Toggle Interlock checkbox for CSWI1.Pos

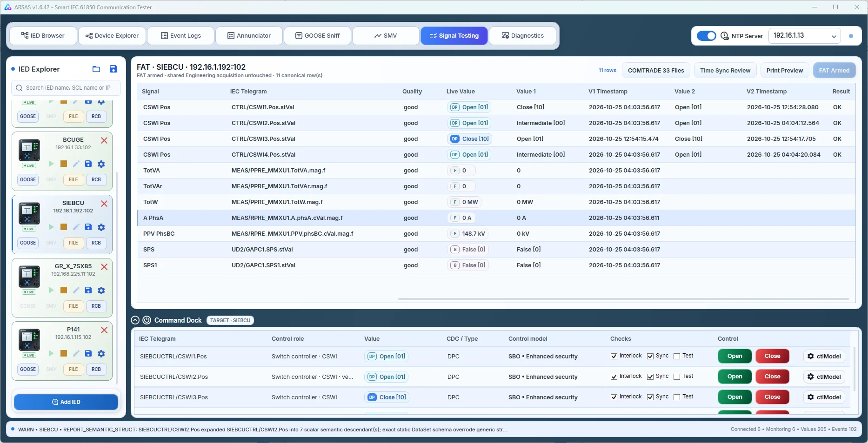(614, 356)
